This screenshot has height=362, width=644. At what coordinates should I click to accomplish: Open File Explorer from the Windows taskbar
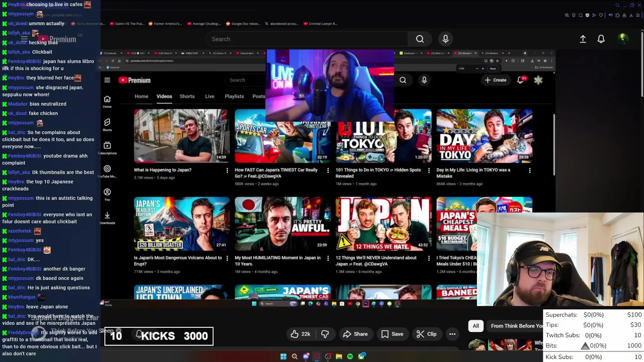pyautogui.click(x=339, y=356)
